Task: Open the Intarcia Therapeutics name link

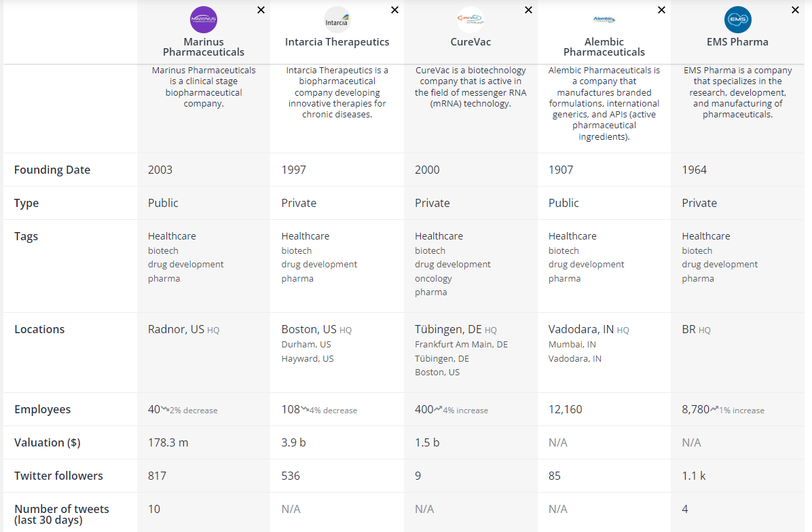Action: pyautogui.click(x=337, y=42)
